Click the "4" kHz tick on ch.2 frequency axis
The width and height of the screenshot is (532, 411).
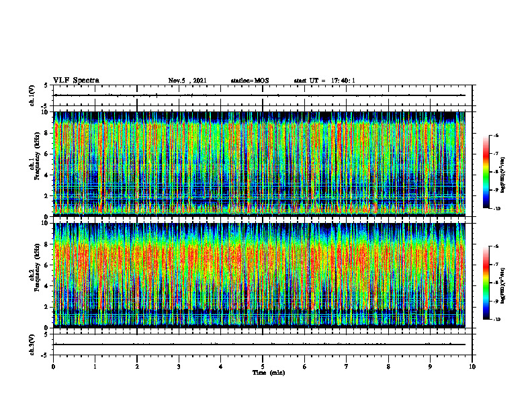pos(46,286)
